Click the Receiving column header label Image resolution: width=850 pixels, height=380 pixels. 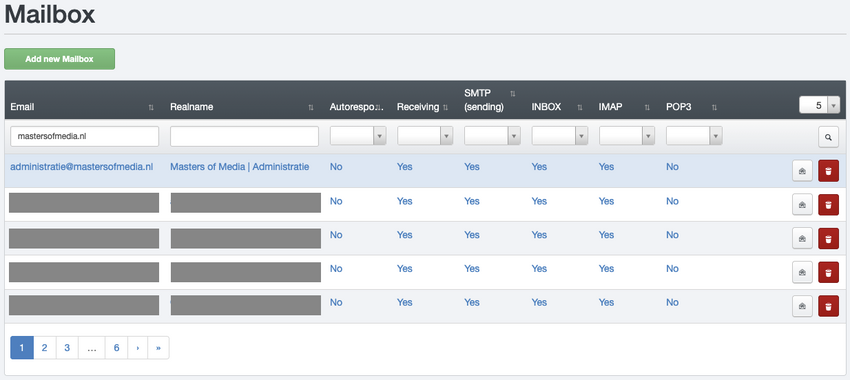(418, 107)
